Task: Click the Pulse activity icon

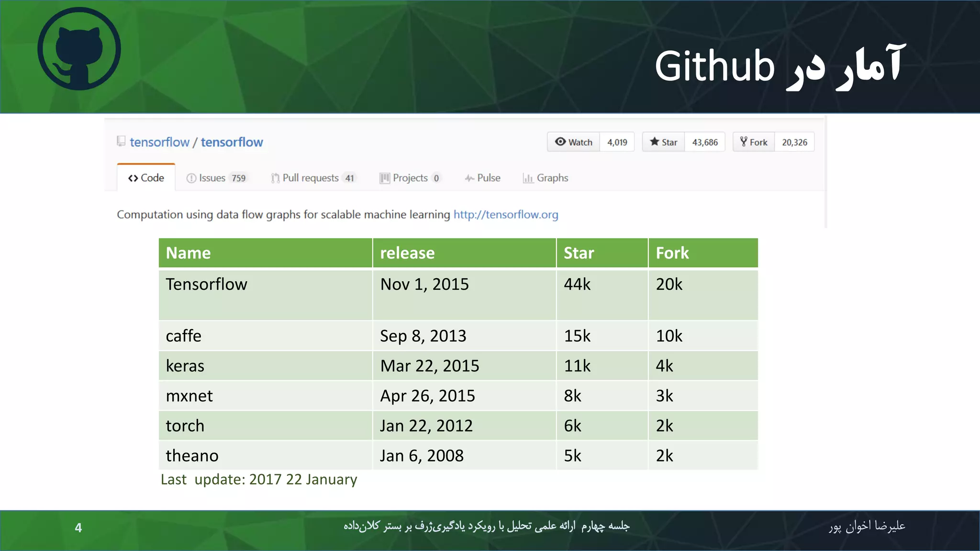Action: click(x=469, y=178)
